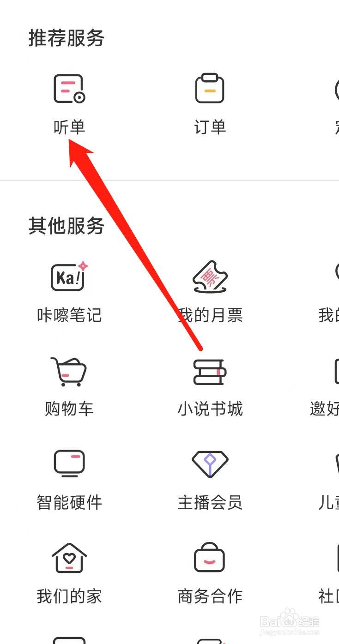Screen dimensions: 339x644
Task: Tap the 购物车 label
Action: pos(69,409)
